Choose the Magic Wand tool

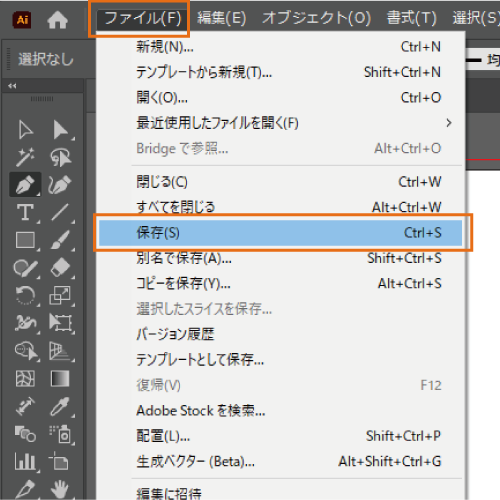click(x=25, y=157)
